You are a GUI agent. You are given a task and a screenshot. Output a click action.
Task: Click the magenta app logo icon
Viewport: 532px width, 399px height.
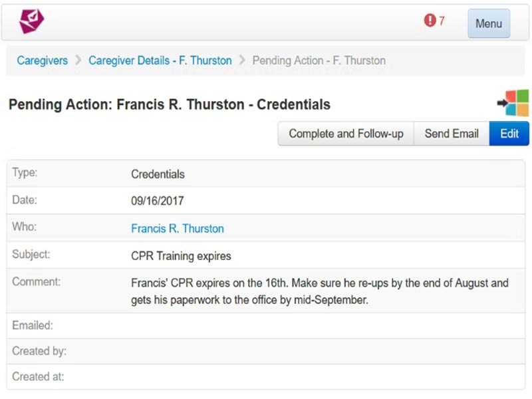pyautogui.click(x=31, y=22)
